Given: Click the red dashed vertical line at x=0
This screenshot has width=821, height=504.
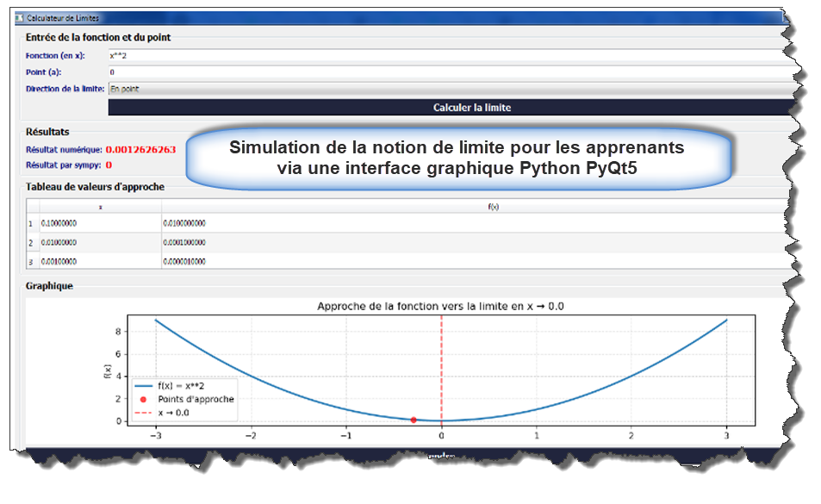Looking at the screenshot, I should [442, 362].
